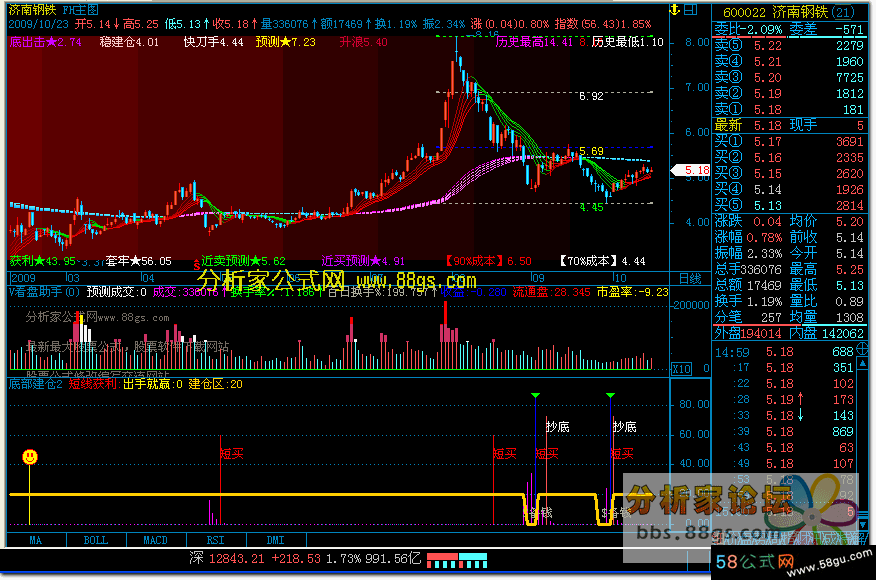Switch to the MA indicator tab

36,540
